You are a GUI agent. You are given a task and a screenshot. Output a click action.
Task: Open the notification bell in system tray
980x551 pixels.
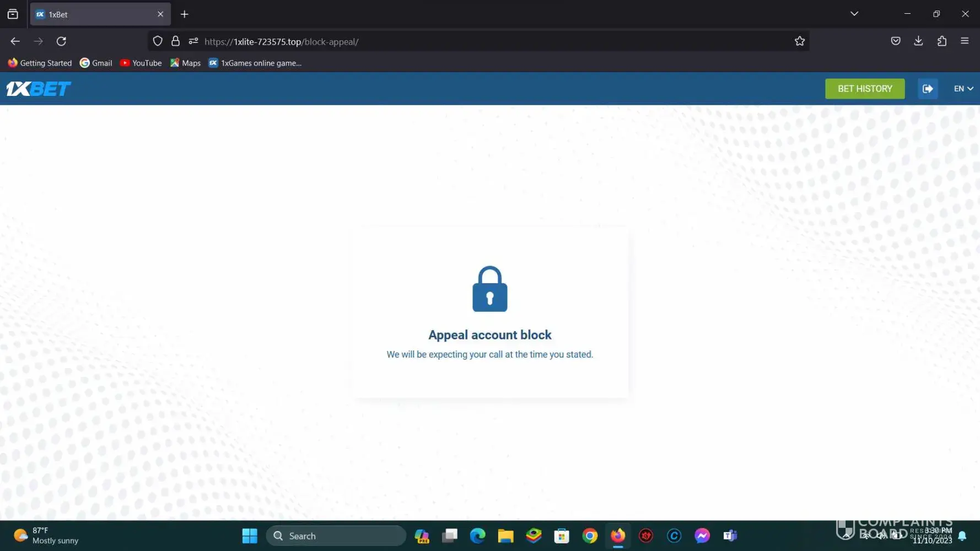click(x=962, y=536)
